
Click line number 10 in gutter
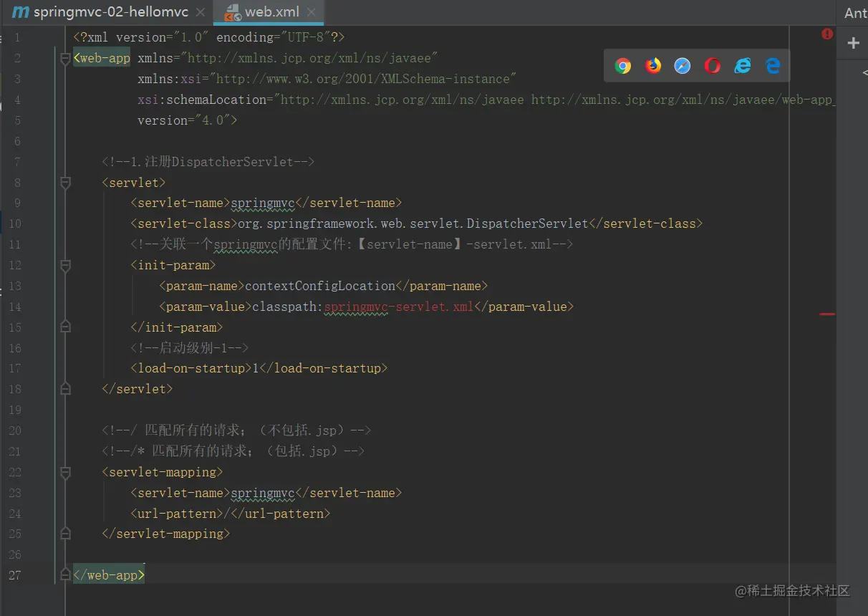(14, 223)
